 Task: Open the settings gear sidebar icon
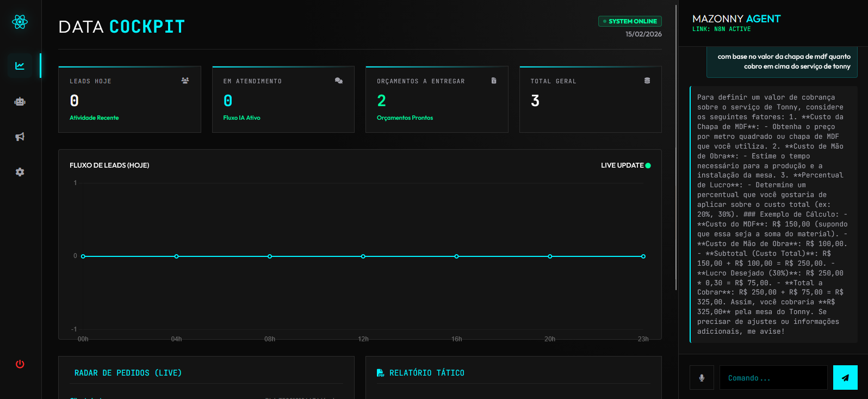20,172
